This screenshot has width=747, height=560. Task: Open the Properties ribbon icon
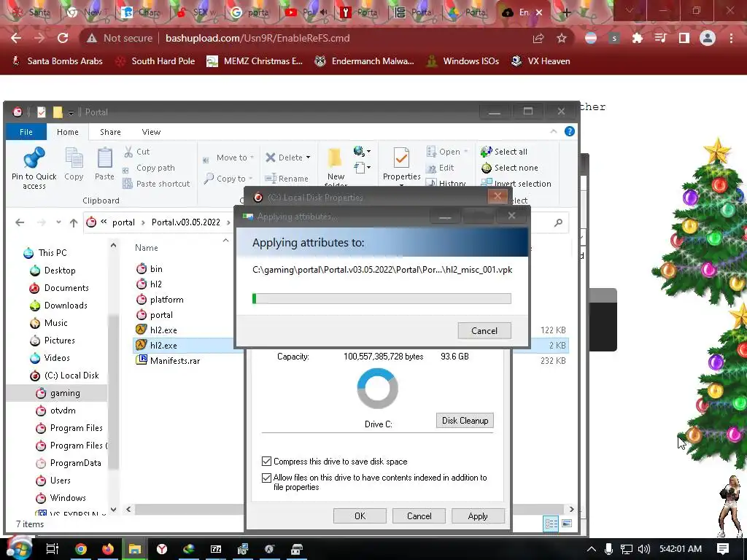pos(401,158)
